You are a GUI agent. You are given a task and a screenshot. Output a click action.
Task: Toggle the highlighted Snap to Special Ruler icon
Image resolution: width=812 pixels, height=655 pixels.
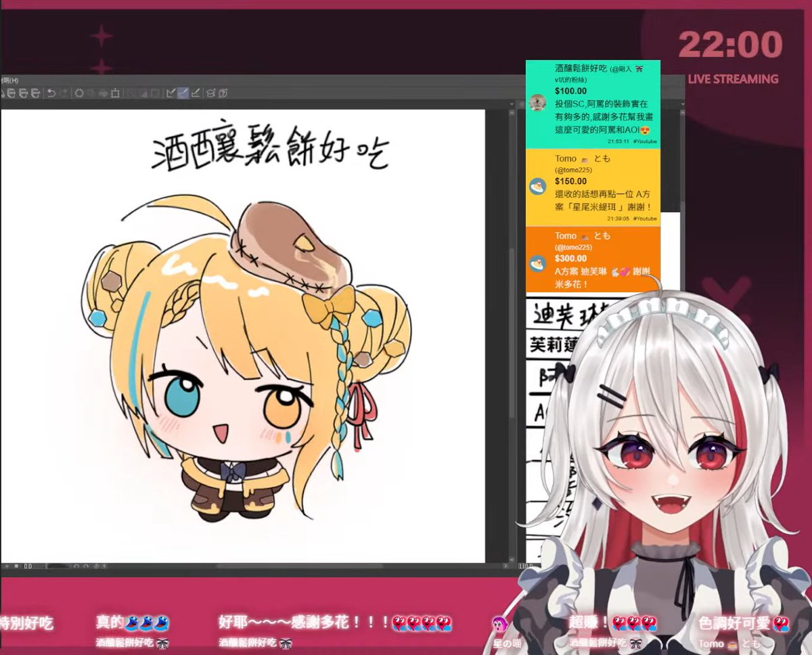(x=183, y=93)
